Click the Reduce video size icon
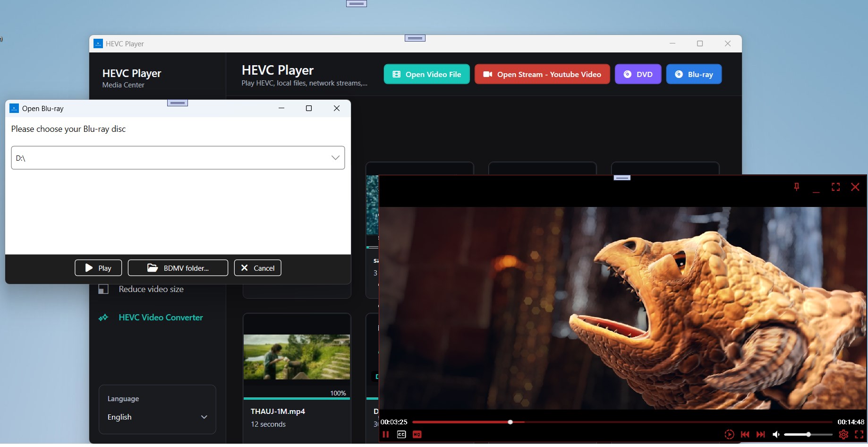 (x=103, y=289)
